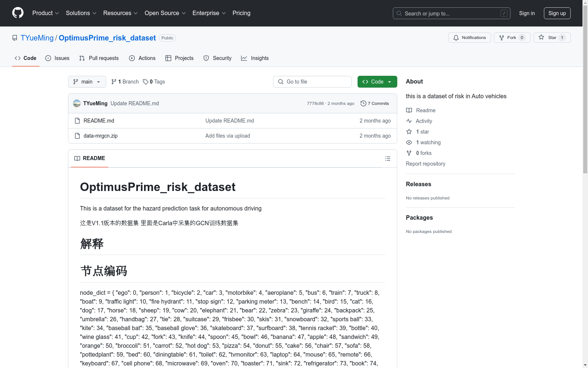Expand the main branch selector
Viewport: 588px width, 368px height.
tap(87, 82)
